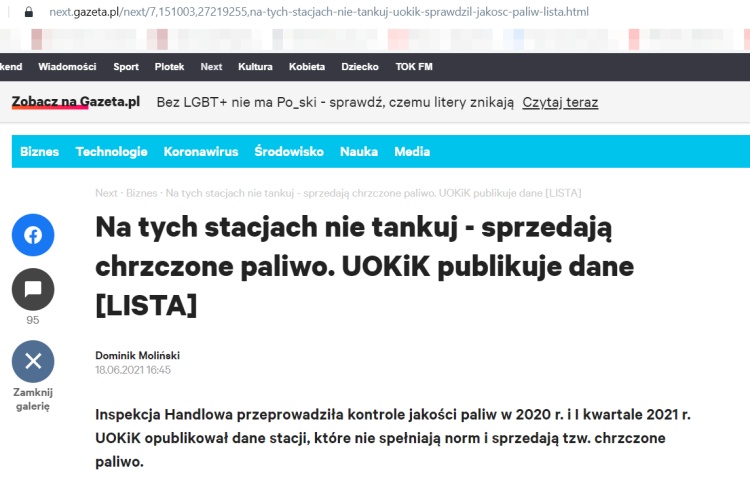Follow the Next breadcrumb link
This screenshot has width=750, height=489.
click(106, 193)
